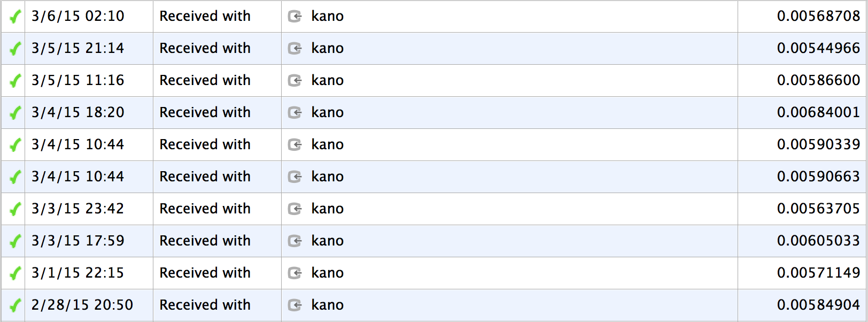Click the green checkmark on the 2/28/15 20:50 row
This screenshot has width=868, height=322.
click(x=15, y=305)
